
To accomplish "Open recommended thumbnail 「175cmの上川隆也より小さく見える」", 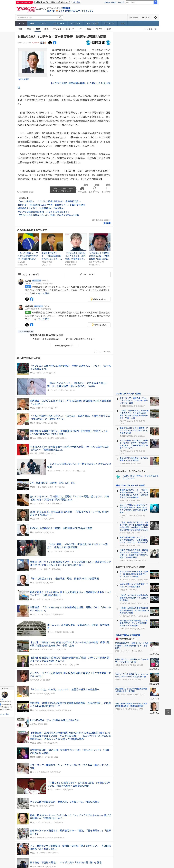I will pos(76,242).
